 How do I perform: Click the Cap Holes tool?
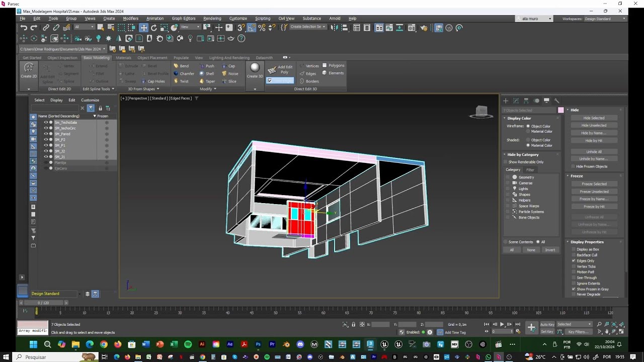click(153, 81)
